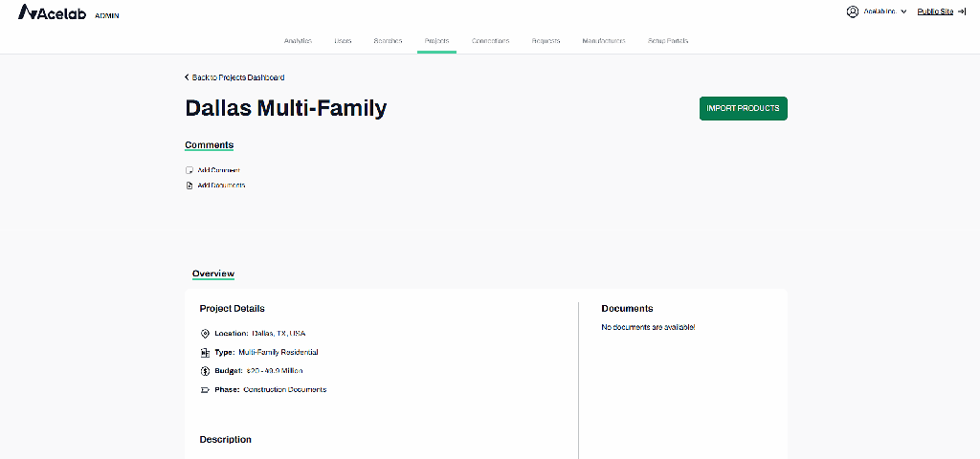Expand the Acelab Inc. account dropdown

click(x=903, y=11)
